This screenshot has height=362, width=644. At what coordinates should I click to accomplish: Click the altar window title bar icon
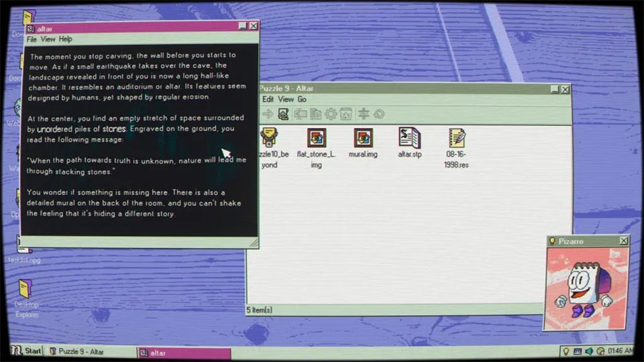click(x=30, y=29)
